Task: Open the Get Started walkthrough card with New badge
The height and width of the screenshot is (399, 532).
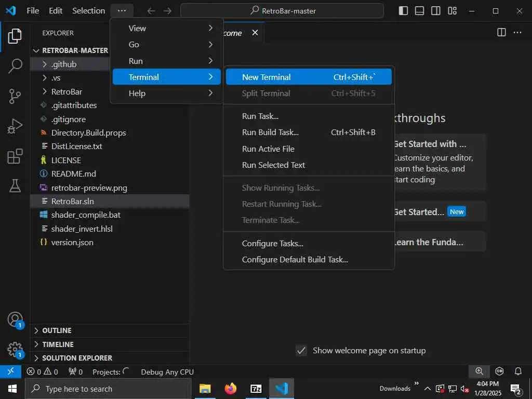Action: pyautogui.click(x=440, y=212)
